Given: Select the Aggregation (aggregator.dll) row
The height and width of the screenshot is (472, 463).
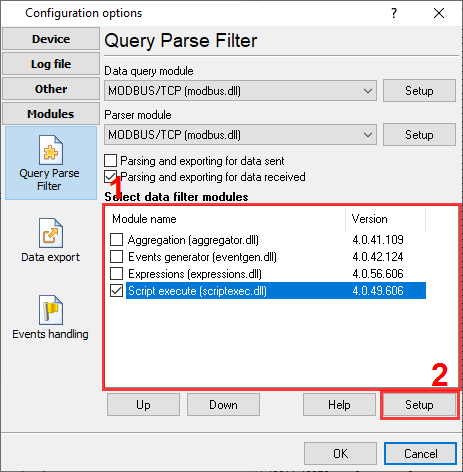Looking at the screenshot, I should [268, 240].
